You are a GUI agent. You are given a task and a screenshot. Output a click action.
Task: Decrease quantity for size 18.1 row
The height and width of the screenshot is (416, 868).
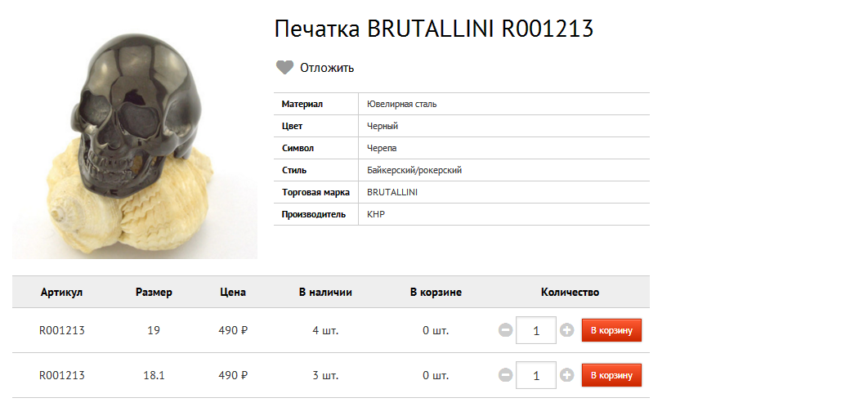pos(506,376)
